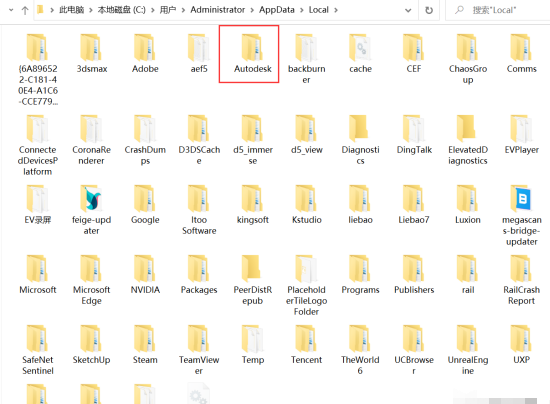
Task: Select the Steam folder
Action: point(145,345)
